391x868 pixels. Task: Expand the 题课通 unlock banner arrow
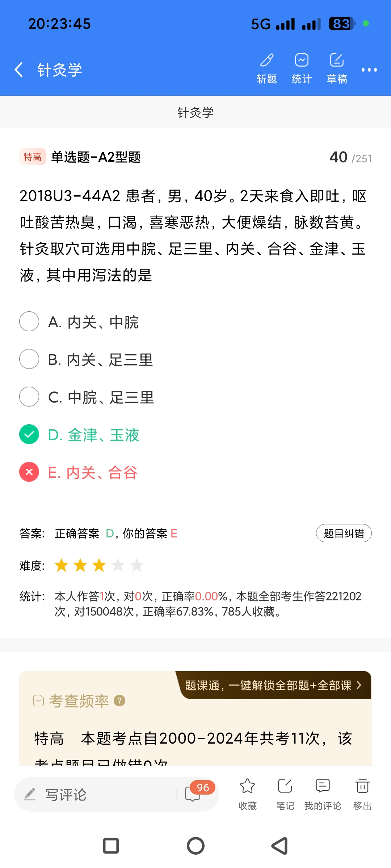358,685
